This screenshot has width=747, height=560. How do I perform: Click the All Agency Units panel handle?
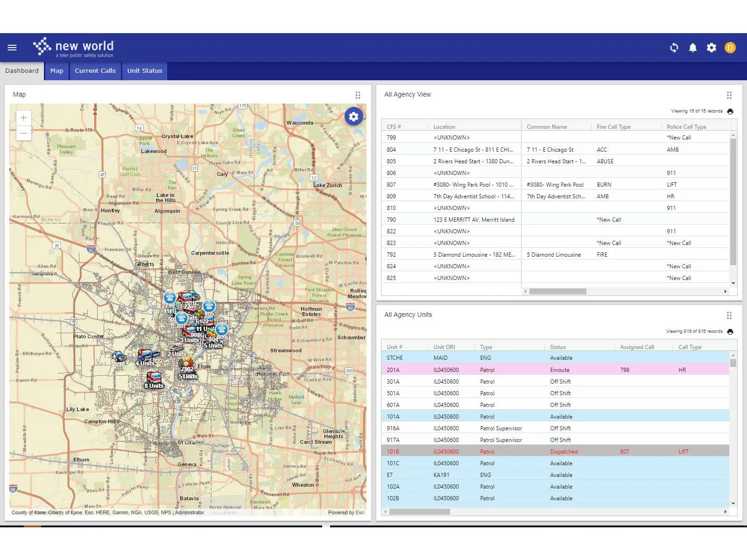pyautogui.click(x=729, y=315)
